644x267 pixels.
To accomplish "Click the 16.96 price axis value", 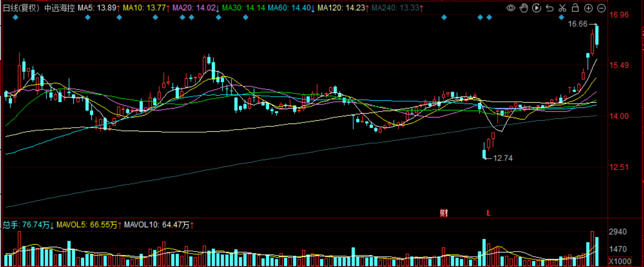I will (619, 15).
